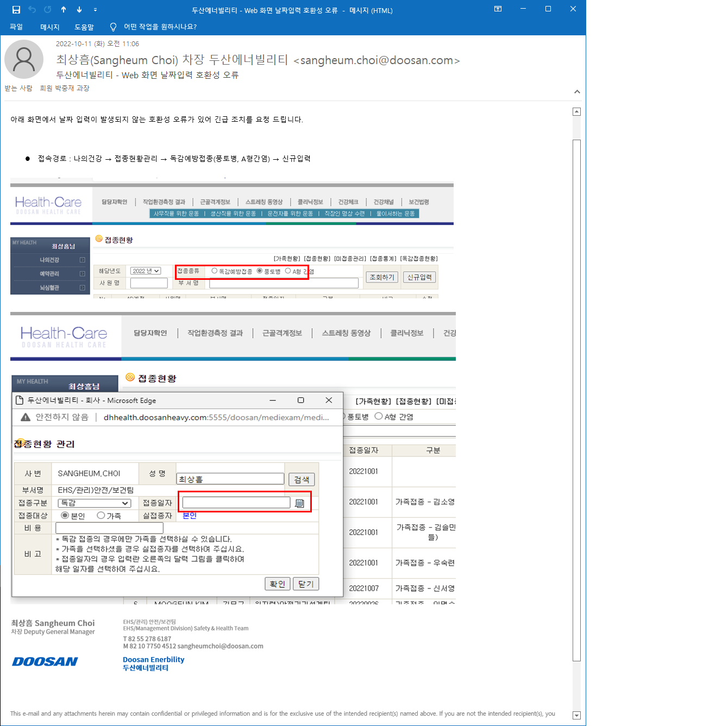Undo the last action via title bar
Screen dimensions: 728x726
point(32,9)
